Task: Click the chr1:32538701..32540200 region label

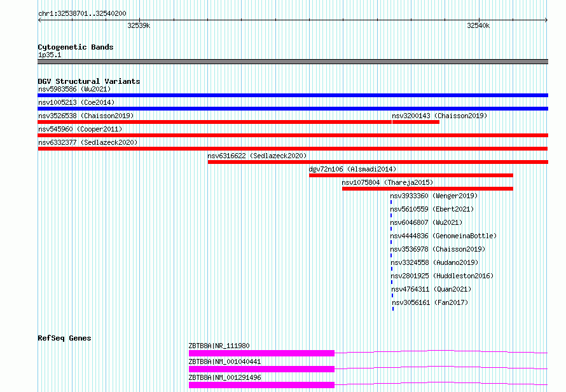Action: pyautogui.click(x=82, y=13)
